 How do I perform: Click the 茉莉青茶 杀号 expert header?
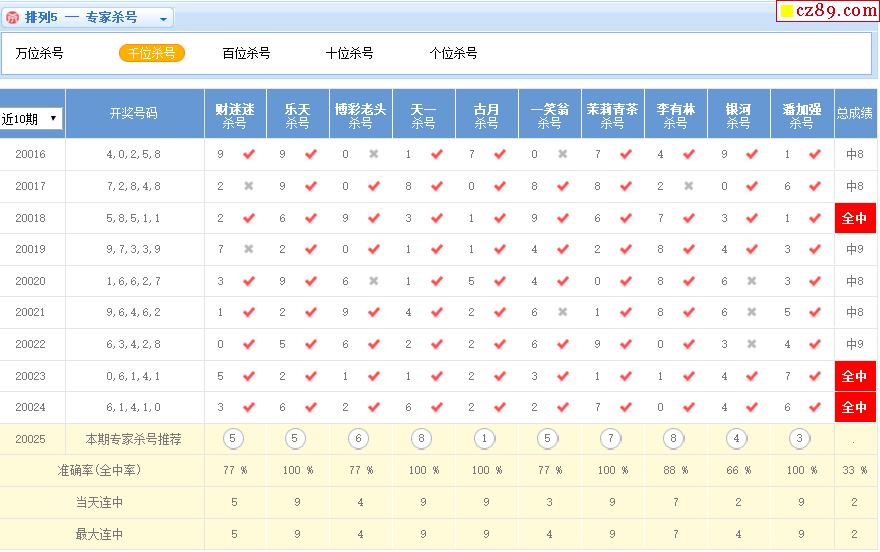click(612, 115)
